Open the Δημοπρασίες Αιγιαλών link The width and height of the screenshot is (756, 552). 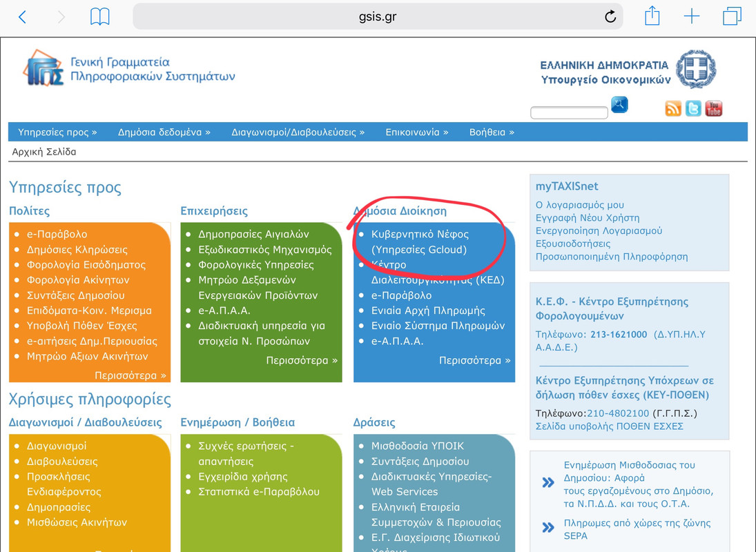pos(253,234)
